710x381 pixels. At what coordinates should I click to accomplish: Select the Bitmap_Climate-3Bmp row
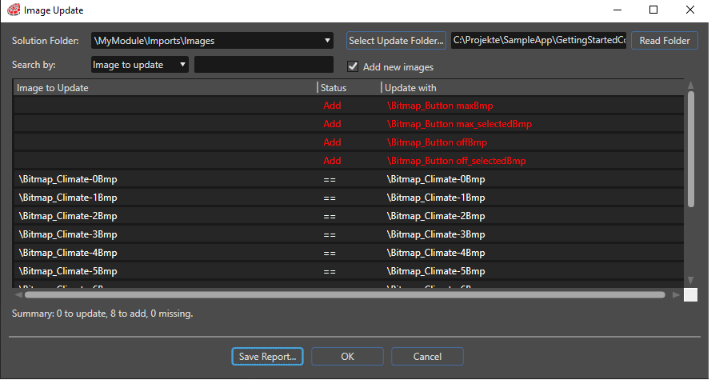(348, 234)
